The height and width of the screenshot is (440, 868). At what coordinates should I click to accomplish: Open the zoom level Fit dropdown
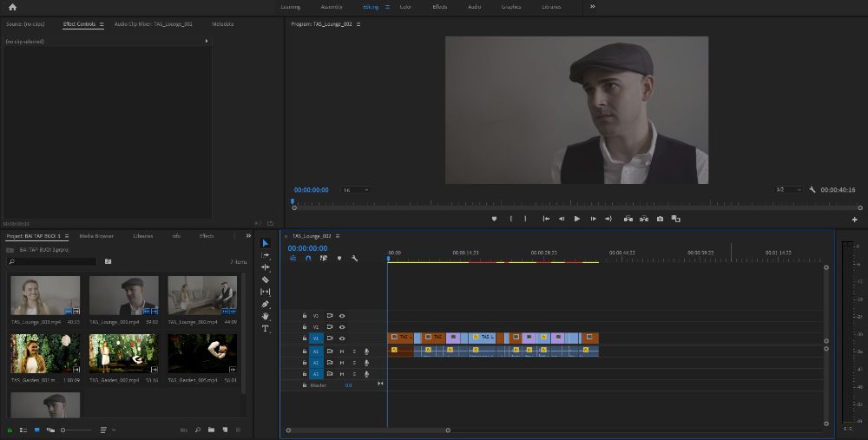(355, 190)
